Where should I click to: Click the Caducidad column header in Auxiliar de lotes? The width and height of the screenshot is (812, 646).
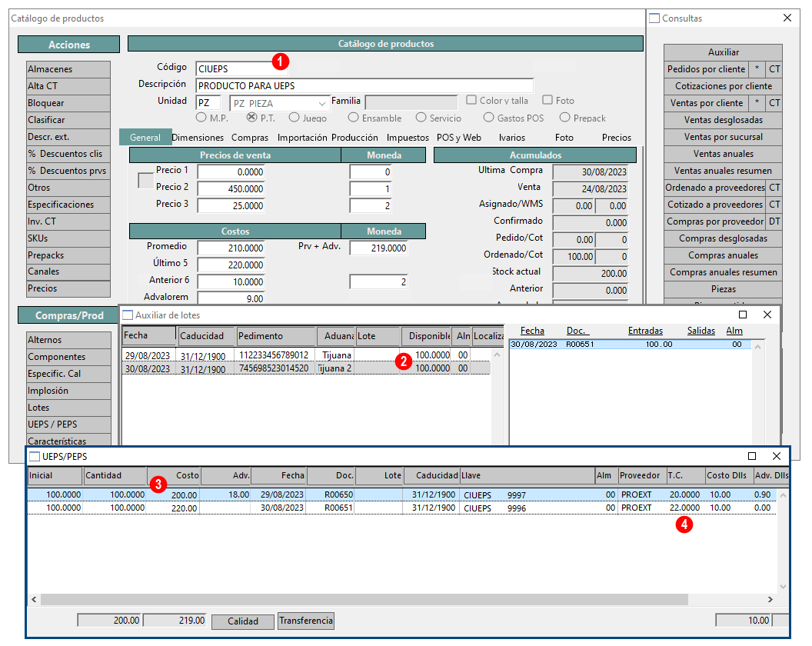207,336
